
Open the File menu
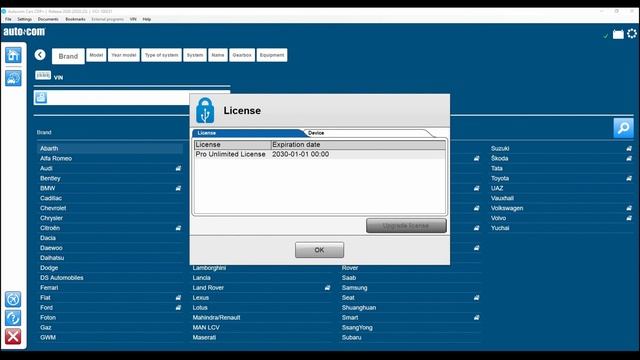[x=8, y=19]
